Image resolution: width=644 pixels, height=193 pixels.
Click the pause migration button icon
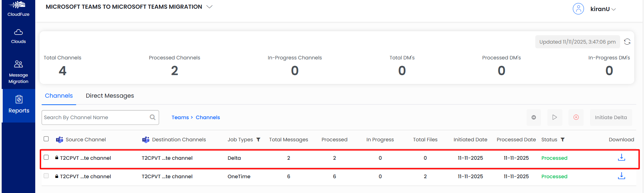coord(534,117)
